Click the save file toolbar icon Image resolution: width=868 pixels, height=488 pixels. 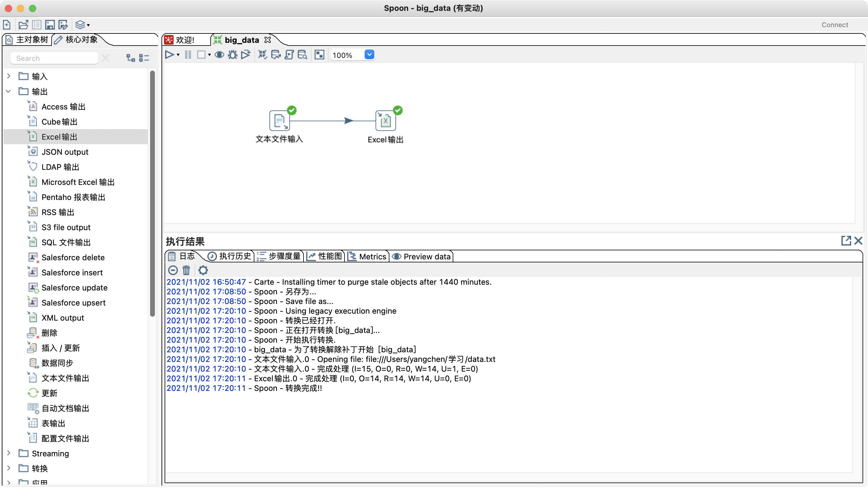coord(50,25)
